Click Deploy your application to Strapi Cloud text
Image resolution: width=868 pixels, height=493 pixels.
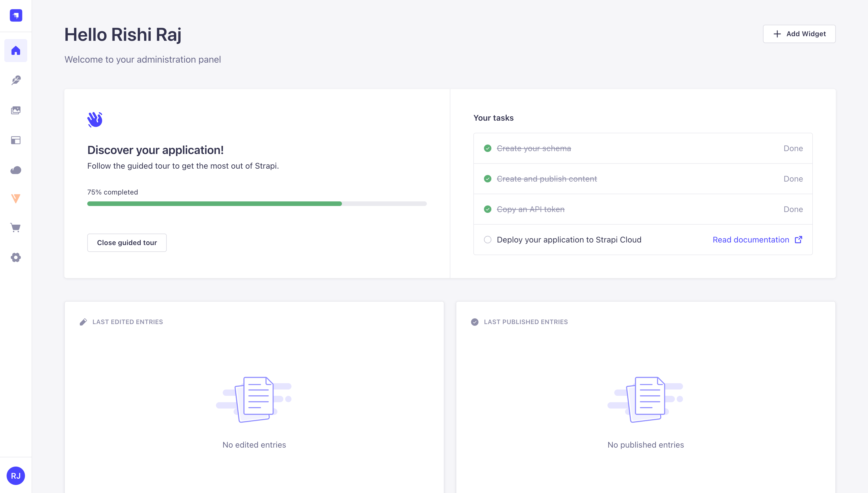click(569, 239)
